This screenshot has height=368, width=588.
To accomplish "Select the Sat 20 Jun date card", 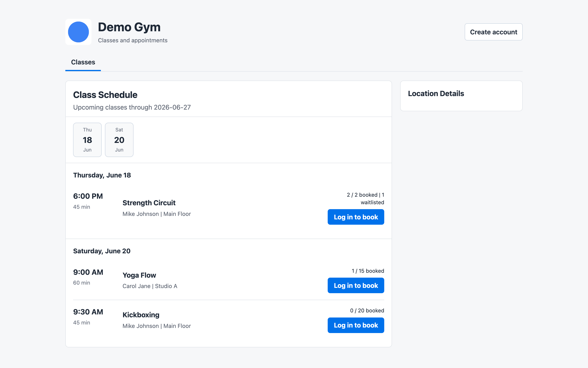I will [x=119, y=140].
